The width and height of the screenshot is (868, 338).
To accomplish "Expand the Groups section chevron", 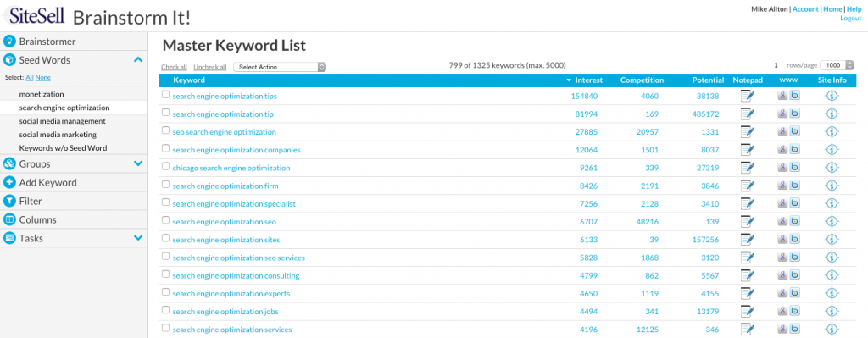I will click(138, 163).
